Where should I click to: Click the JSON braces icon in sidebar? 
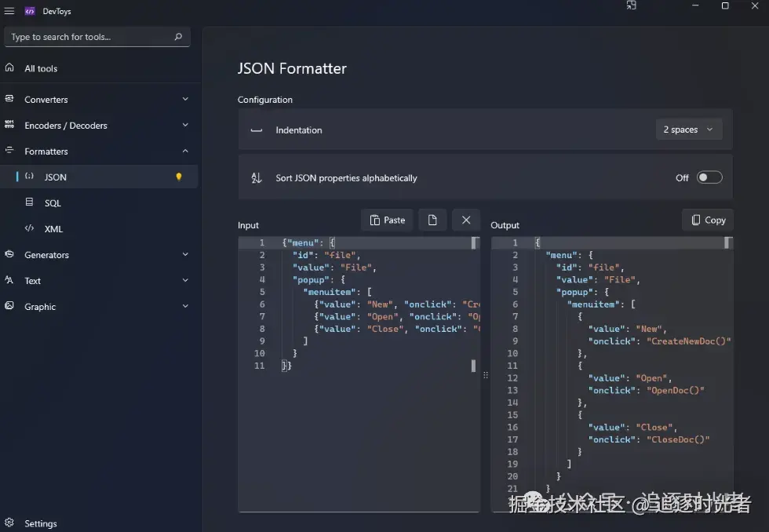click(x=30, y=176)
